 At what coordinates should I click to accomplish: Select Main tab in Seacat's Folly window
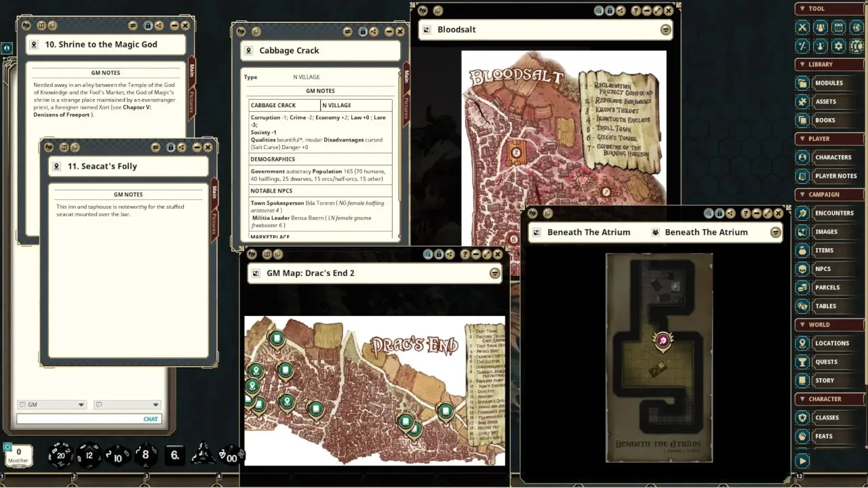pos(214,192)
